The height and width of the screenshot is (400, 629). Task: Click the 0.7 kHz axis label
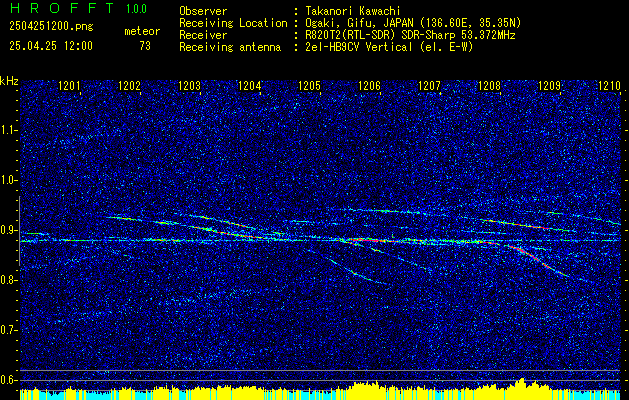click(9, 330)
